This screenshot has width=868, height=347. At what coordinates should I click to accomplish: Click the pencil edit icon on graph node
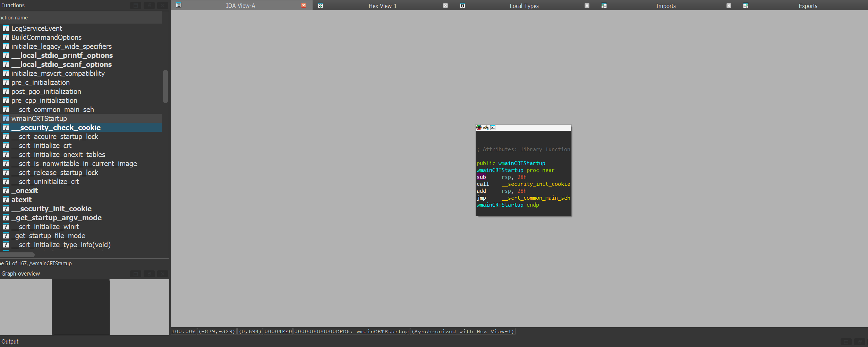click(x=486, y=128)
